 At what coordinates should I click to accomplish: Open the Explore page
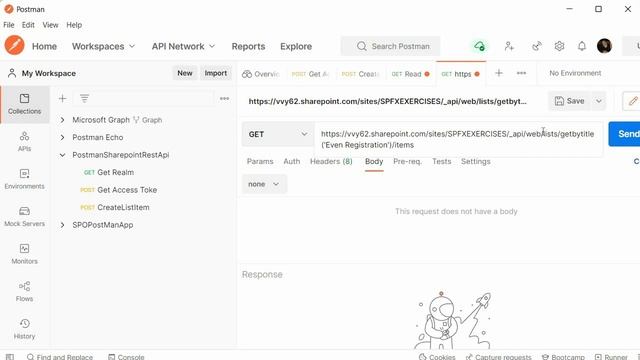296,46
